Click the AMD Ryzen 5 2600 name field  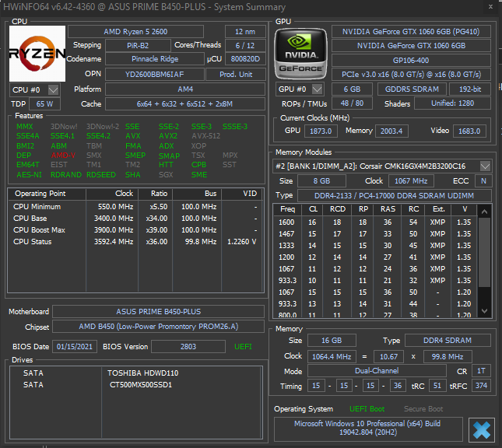(x=135, y=32)
